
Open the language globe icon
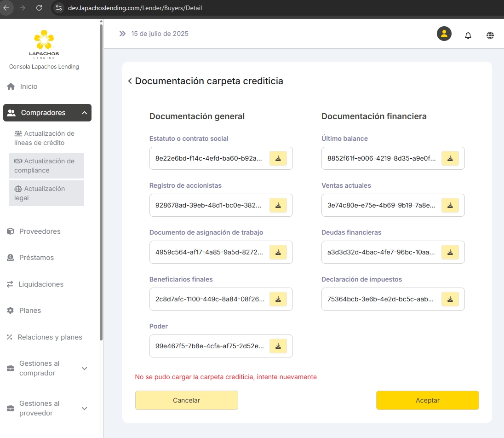490,35
